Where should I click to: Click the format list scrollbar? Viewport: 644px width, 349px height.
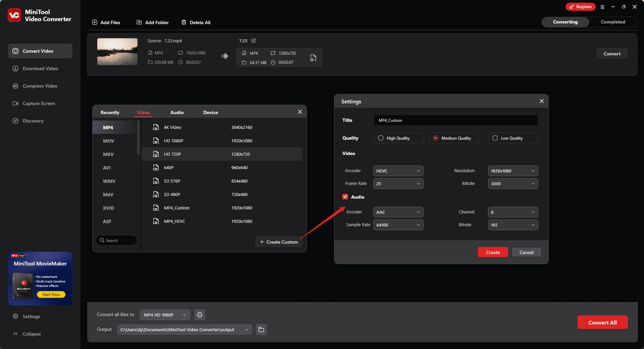[x=138, y=138]
